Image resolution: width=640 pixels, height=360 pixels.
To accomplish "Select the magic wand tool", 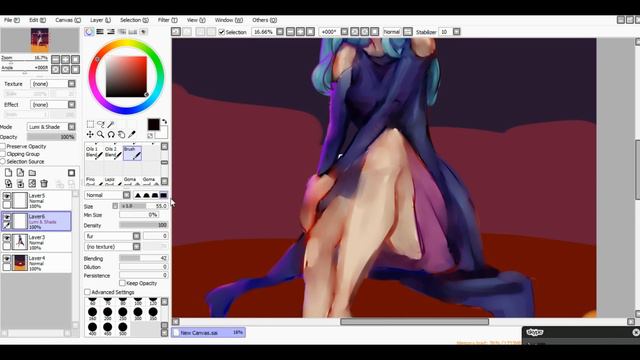I will coord(111,124).
